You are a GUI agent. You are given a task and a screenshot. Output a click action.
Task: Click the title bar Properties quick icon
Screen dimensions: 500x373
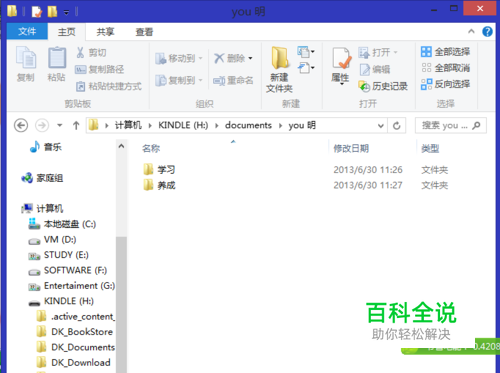pos(37,12)
